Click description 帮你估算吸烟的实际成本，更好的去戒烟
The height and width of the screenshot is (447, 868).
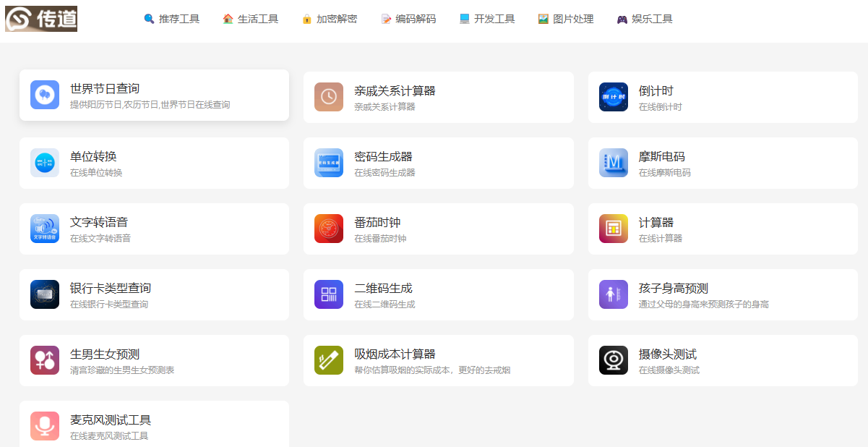(x=432, y=370)
